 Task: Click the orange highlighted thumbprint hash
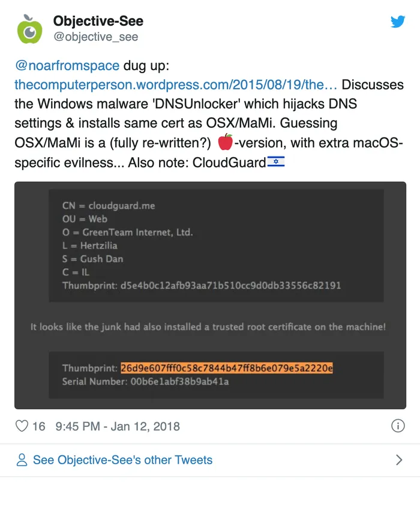pos(226,368)
